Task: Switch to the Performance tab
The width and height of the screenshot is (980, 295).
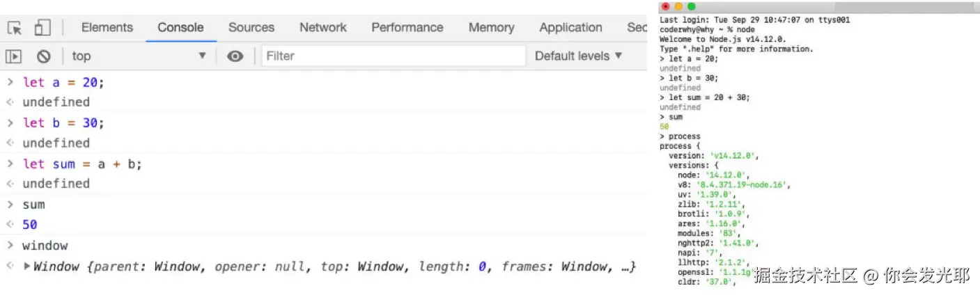Action: point(407,28)
